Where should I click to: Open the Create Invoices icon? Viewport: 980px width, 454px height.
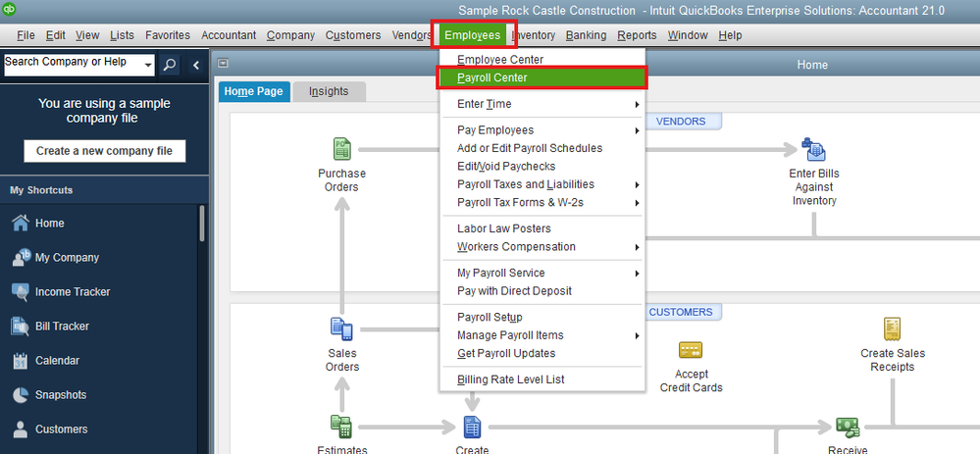click(473, 428)
